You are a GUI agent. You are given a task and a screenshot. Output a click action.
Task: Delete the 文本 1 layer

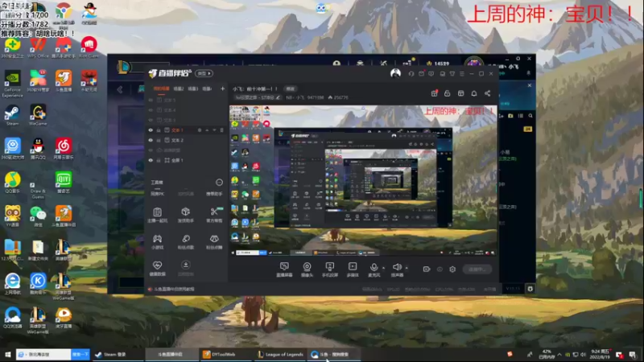pyautogui.click(x=222, y=130)
